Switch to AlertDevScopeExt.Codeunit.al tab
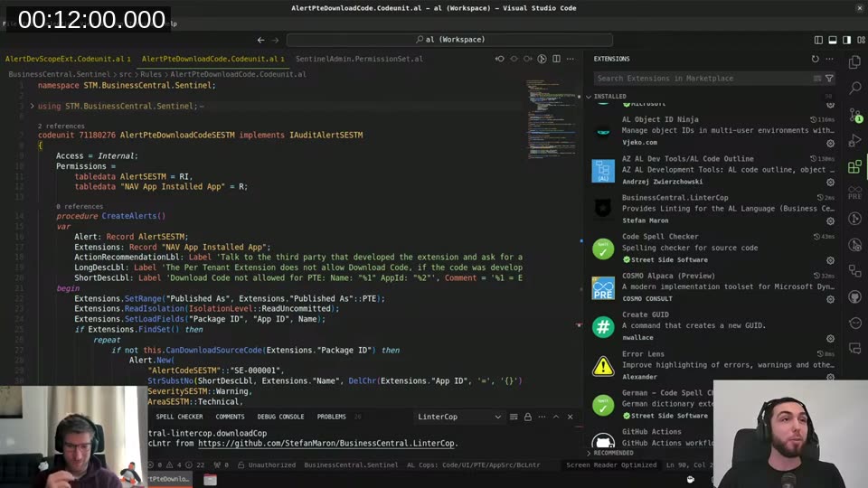868x488 pixels. (68, 59)
